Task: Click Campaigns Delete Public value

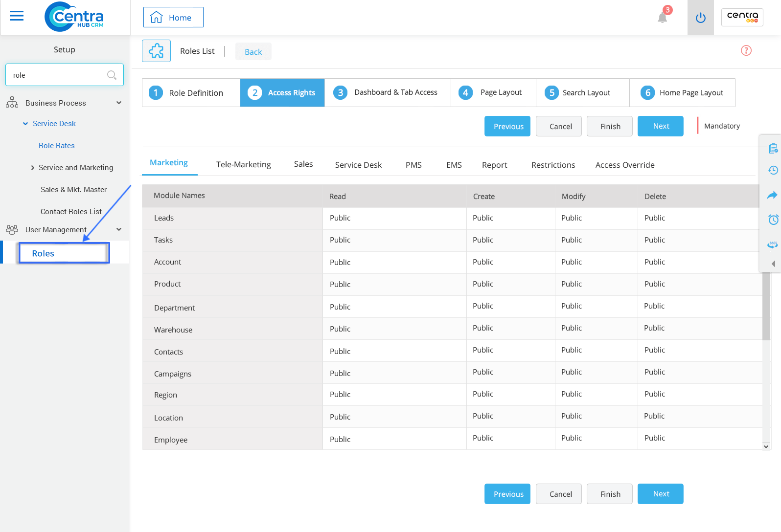Action: point(655,372)
